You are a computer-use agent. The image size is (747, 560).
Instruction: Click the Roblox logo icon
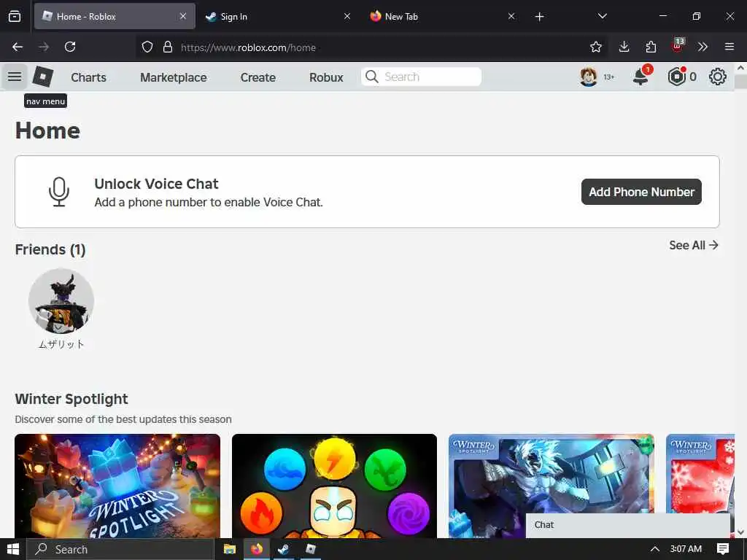tap(43, 77)
